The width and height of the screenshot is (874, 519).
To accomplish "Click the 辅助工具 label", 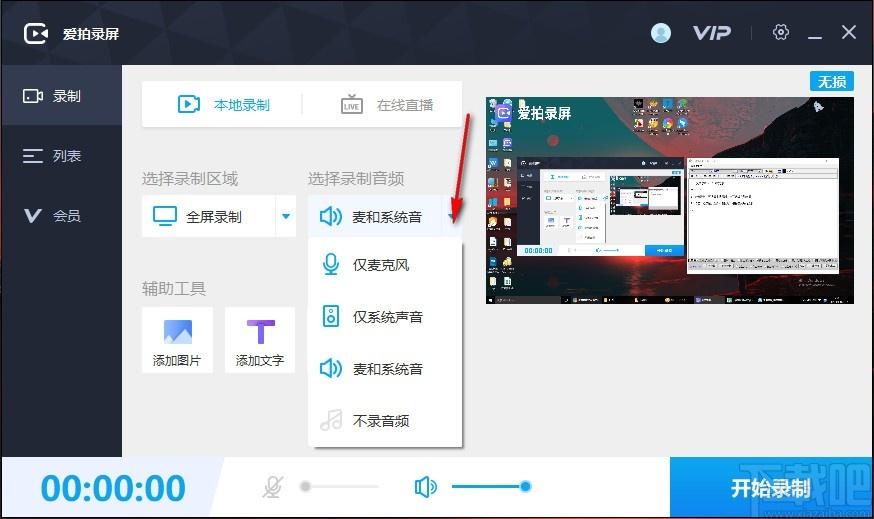I will (x=174, y=288).
